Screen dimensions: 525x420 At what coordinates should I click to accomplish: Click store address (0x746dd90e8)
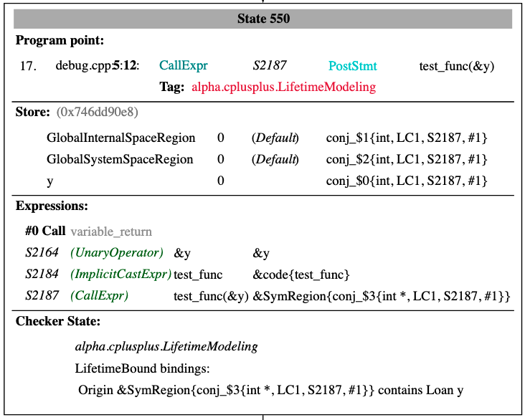coord(97,112)
